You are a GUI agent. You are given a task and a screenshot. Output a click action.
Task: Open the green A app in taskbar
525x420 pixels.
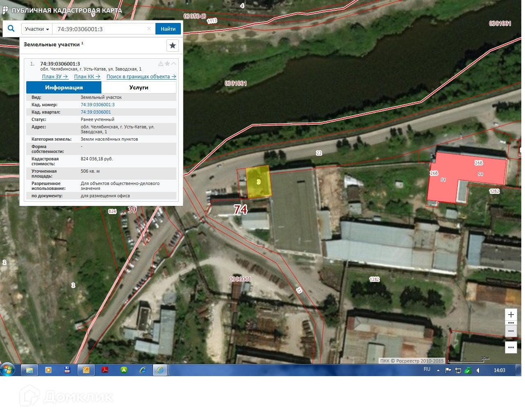124,370
